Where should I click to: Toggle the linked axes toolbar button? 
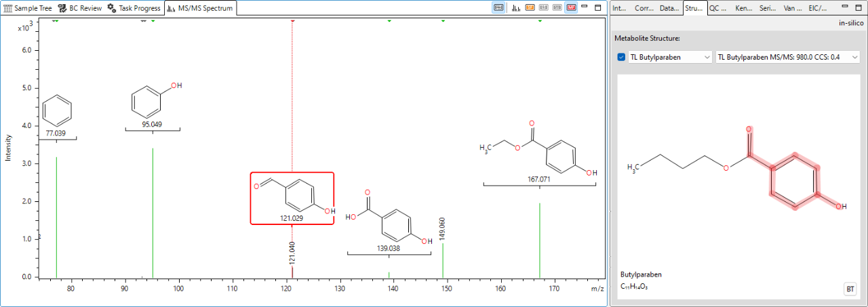498,8
